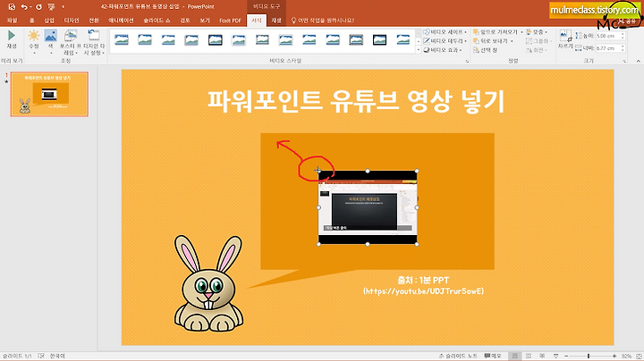Switch to the 디자인 design tab

tap(72, 21)
